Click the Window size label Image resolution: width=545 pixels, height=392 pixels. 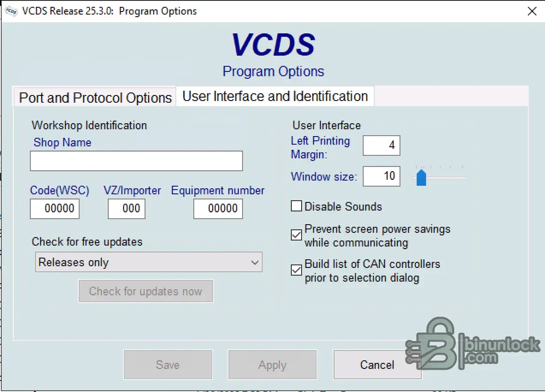click(x=324, y=176)
